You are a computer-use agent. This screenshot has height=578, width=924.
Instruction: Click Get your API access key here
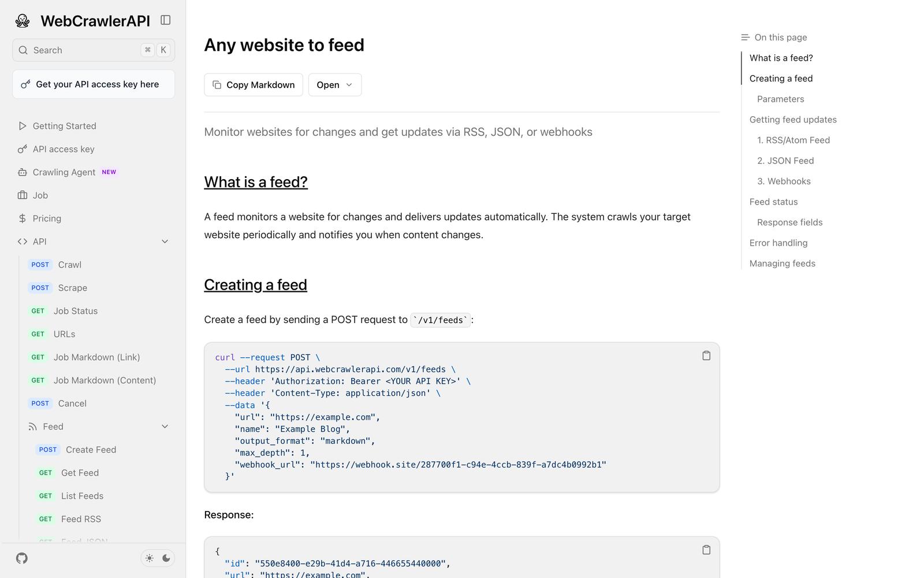click(94, 84)
